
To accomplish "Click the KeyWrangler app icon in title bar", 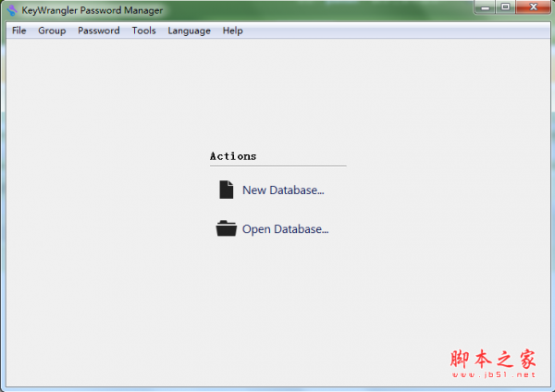I will pyautogui.click(x=12, y=10).
